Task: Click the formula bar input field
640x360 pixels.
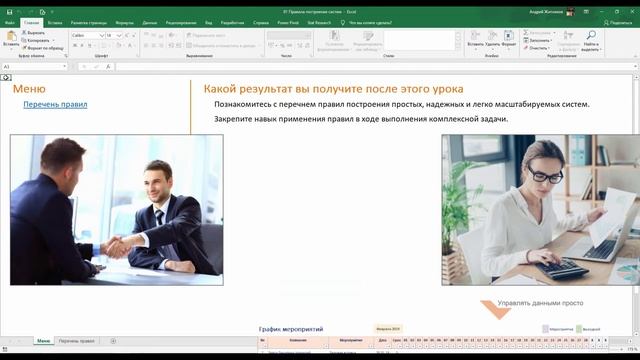Action: pyautogui.click(x=373, y=67)
